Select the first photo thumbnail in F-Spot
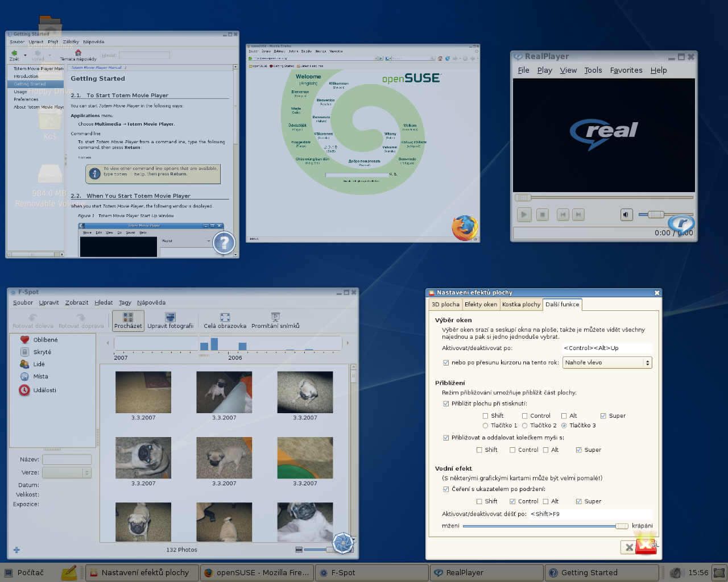728x582 pixels. (x=143, y=392)
